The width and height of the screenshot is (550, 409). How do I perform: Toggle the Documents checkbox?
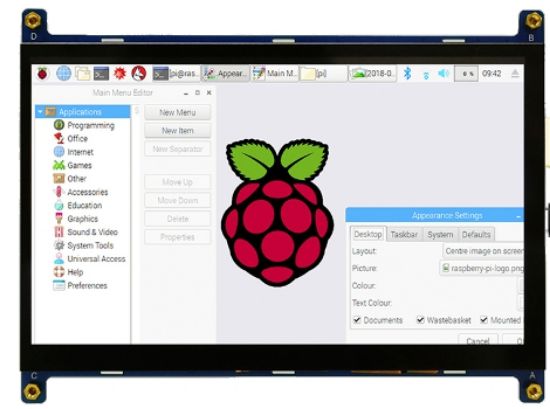pos(357,320)
